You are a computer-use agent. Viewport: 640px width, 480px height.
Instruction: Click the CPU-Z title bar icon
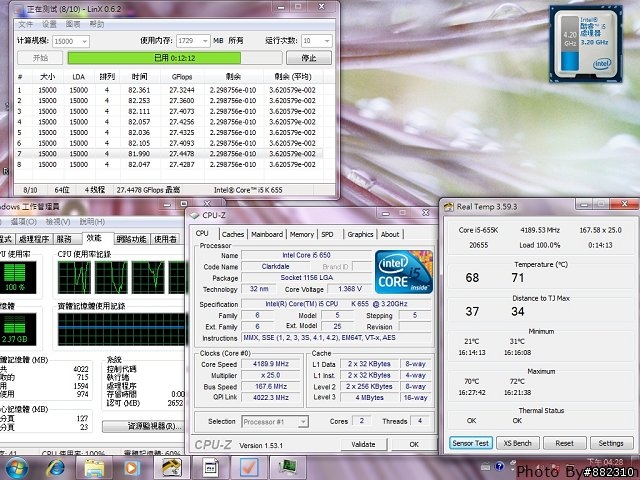(194, 215)
